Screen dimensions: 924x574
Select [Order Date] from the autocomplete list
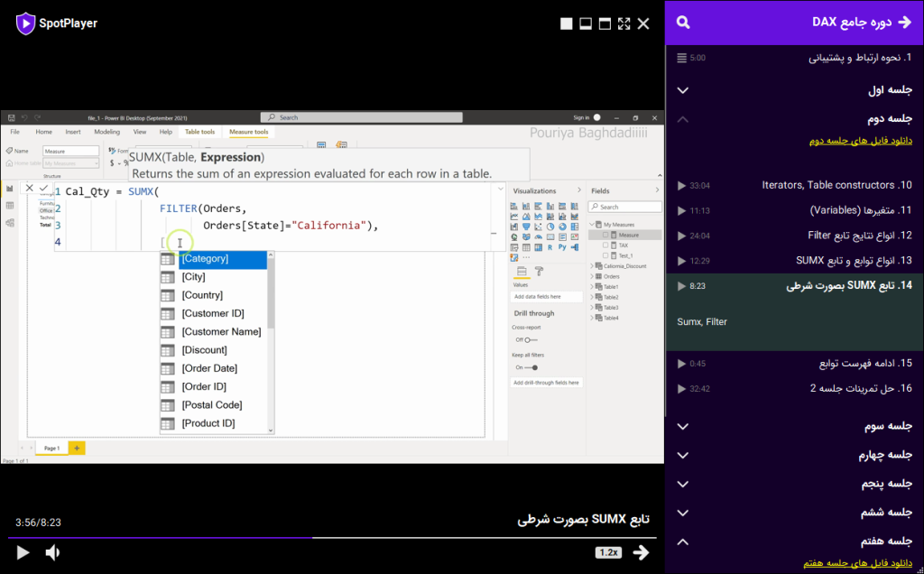pos(214,368)
